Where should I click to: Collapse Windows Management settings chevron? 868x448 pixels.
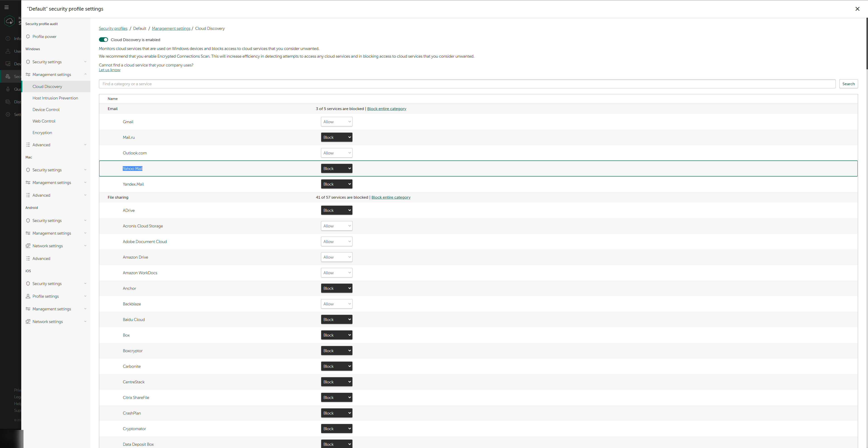coord(85,74)
